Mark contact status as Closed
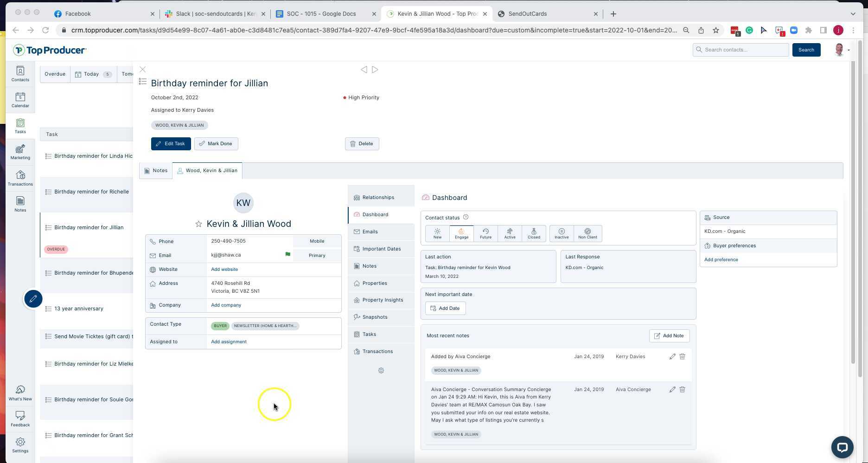Viewport: 868px width, 463px height. click(x=534, y=233)
